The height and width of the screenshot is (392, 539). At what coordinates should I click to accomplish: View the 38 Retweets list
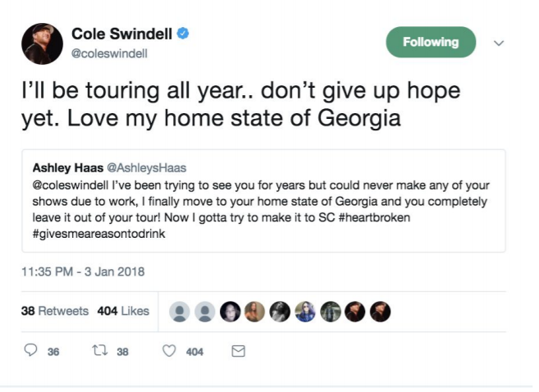tap(55, 311)
